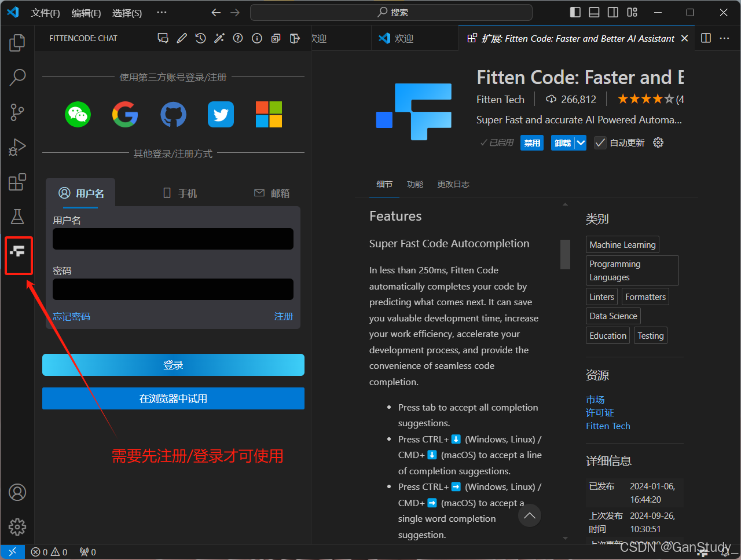
Task: Click the 忘记密码 link
Action: [72, 316]
